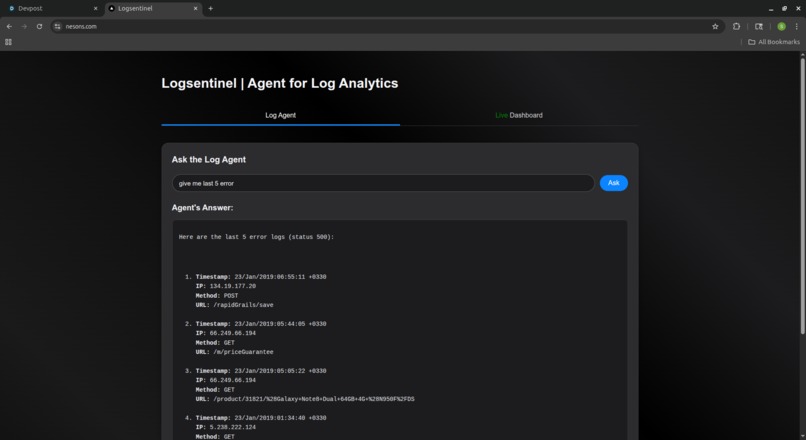Open the Chrome three-dot menu
The image size is (806, 440).
pos(796,26)
